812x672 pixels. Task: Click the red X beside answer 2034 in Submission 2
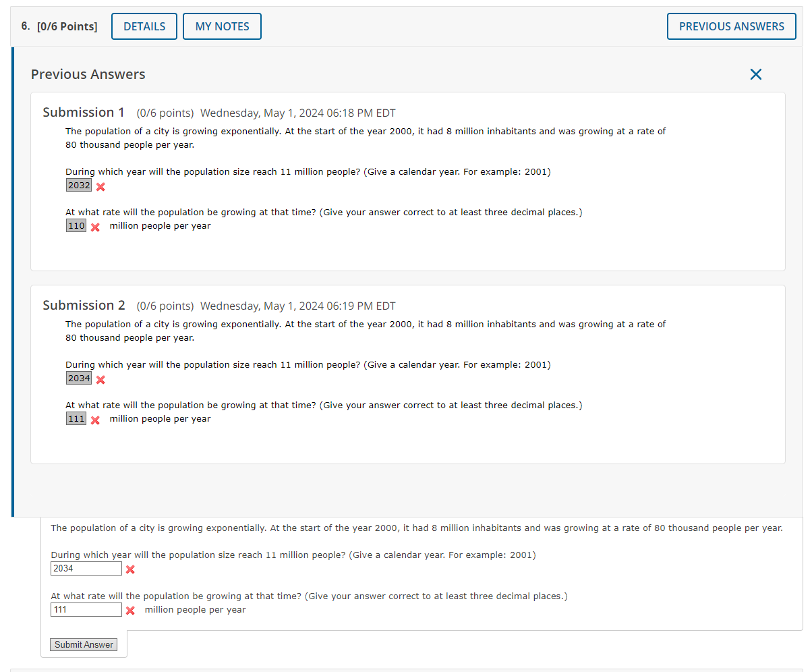100,379
